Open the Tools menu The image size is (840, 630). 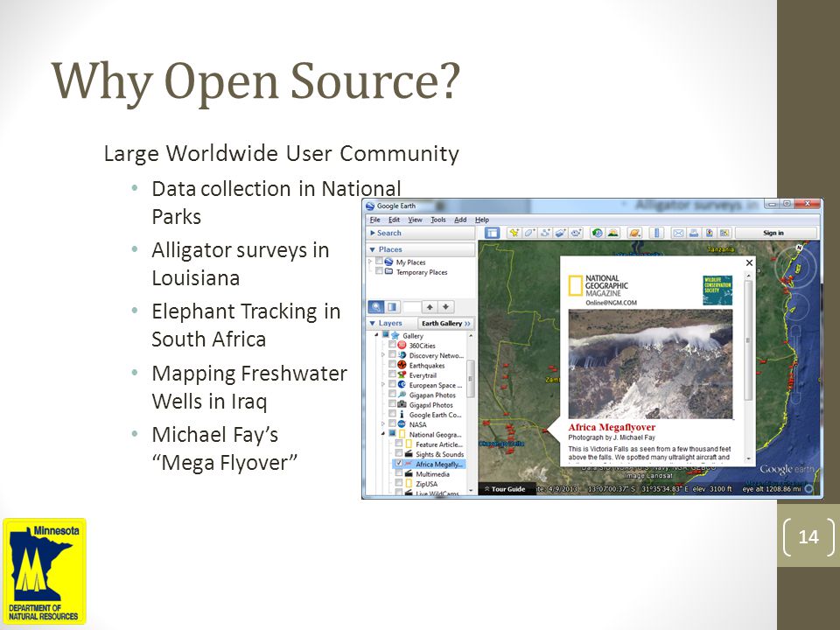(438, 220)
